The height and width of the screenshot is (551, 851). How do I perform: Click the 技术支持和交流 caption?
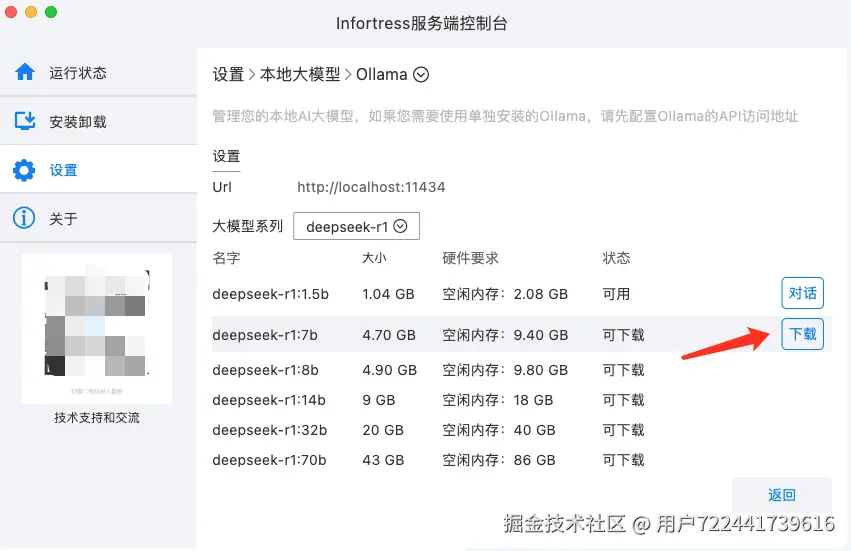click(x=97, y=417)
